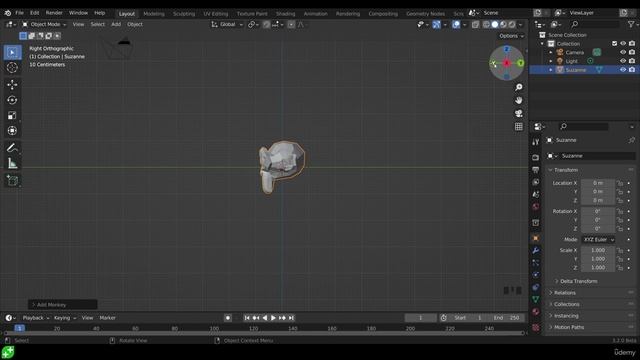Open the Material properties tab
Screen dimensions: 640x360
536,311
